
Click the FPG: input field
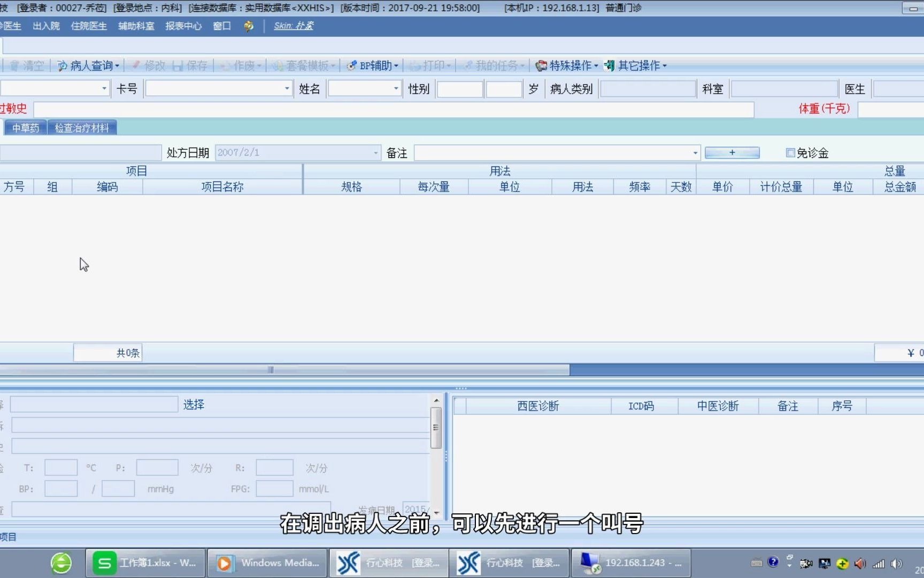[274, 489]
